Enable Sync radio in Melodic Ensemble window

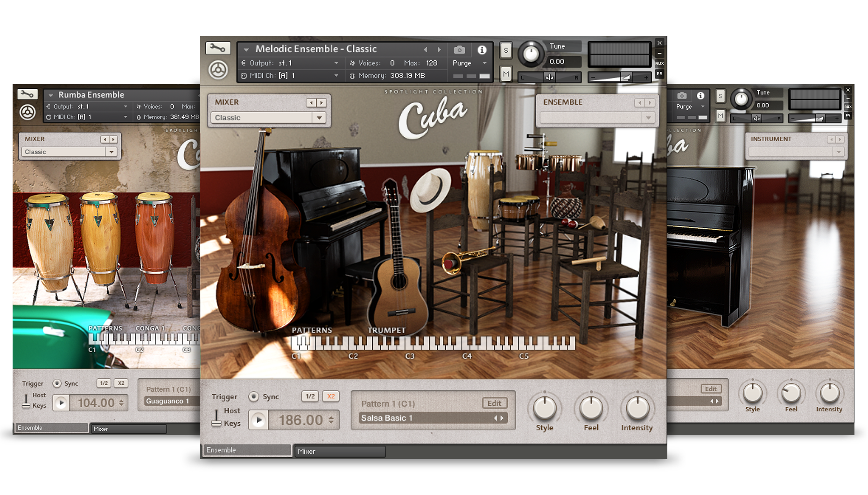coord(253,396)
